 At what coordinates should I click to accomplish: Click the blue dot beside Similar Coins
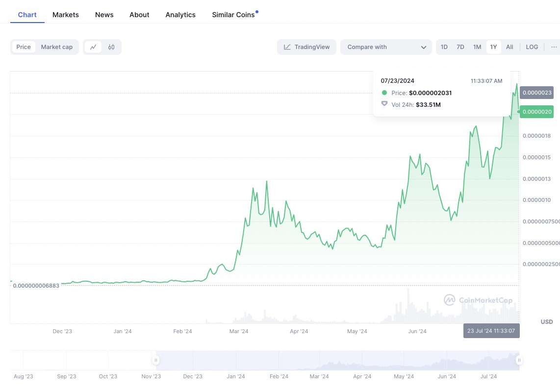point(257,11)
